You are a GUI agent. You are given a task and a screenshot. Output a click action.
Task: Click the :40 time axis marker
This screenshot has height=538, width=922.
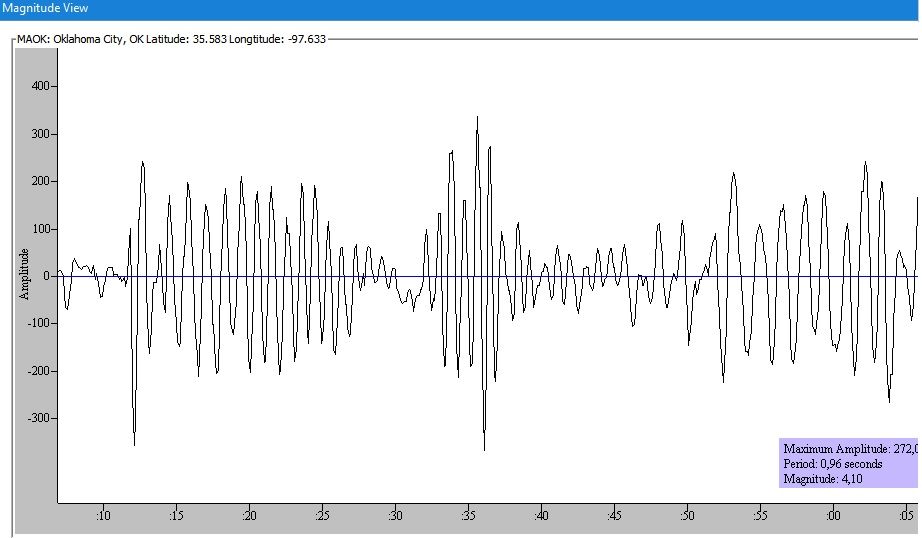coord(541,516)
